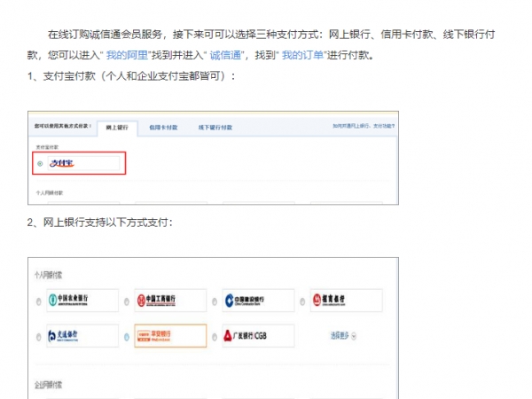Open the 我的订单 link

299,55
